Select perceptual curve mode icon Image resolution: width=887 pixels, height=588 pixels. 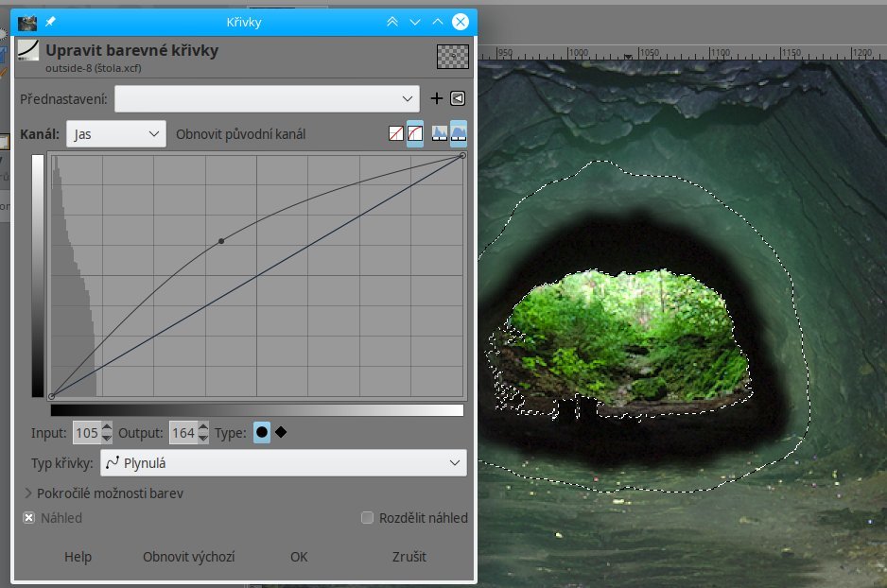[x=414, y=134]
